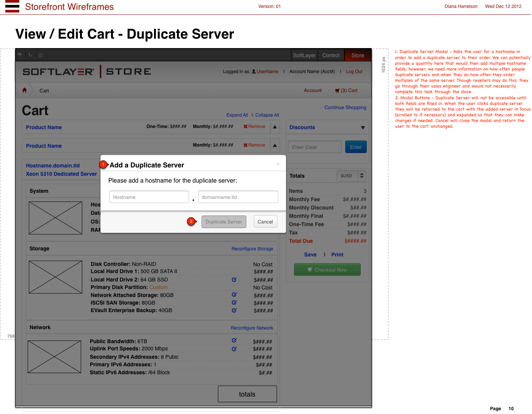Click the System placeholder image

point(55,218)
